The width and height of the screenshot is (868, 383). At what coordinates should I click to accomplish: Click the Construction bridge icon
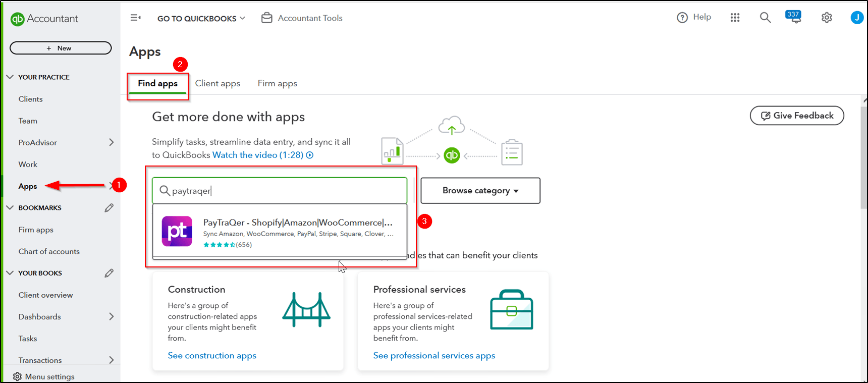(306, 309)
